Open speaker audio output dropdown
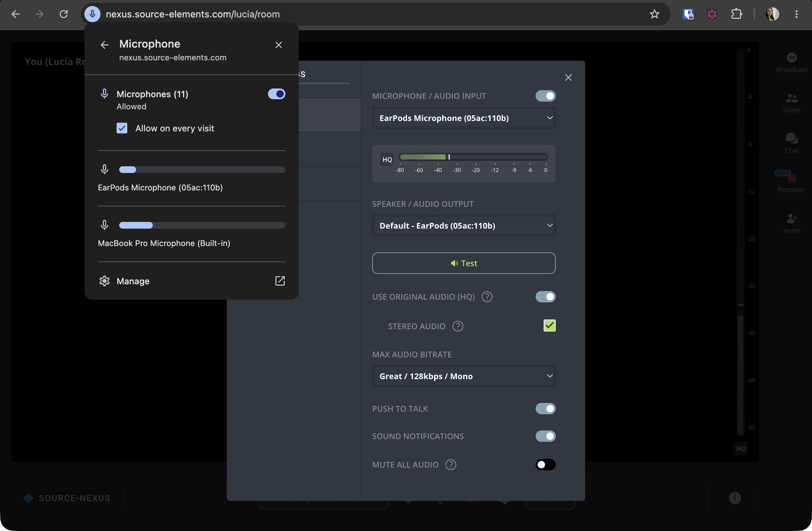This screenshot has height=531, width=812. click(464, 226)
